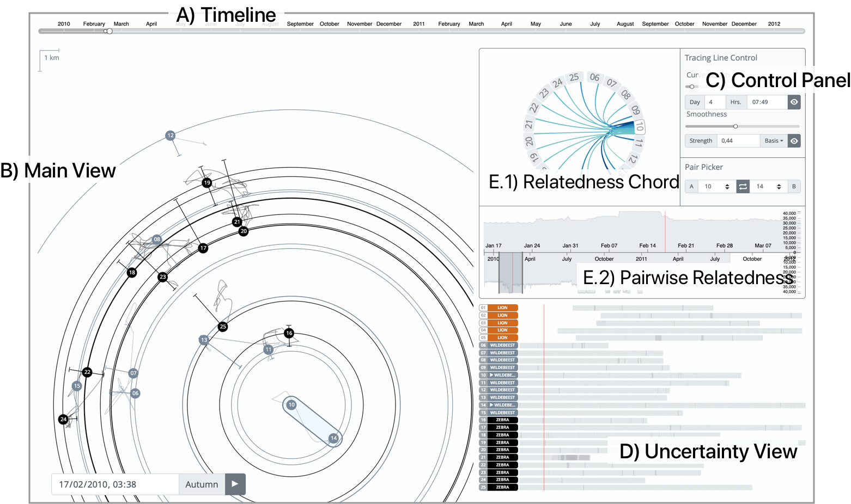Click segment 10 on the relatedness chord diagram
Screen dimensions: 851x504
point(640,127)
